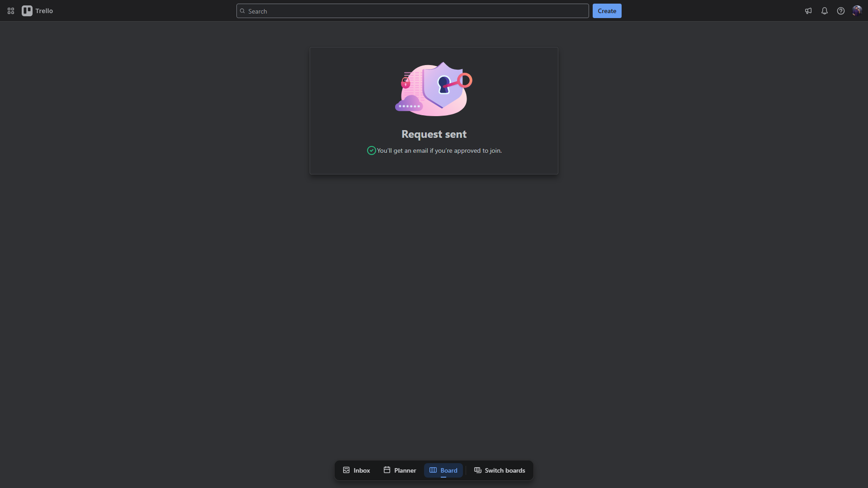868x488 pixels.
Task: Click the magnifier icon in search bar
Action: (x=242, y=11)
